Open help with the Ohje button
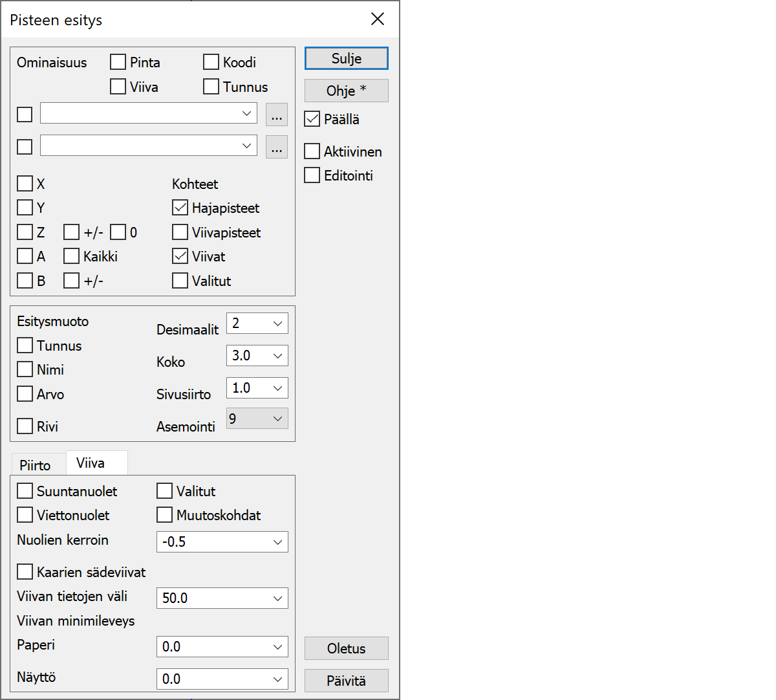The image size is (776, 700). point(346,91)
